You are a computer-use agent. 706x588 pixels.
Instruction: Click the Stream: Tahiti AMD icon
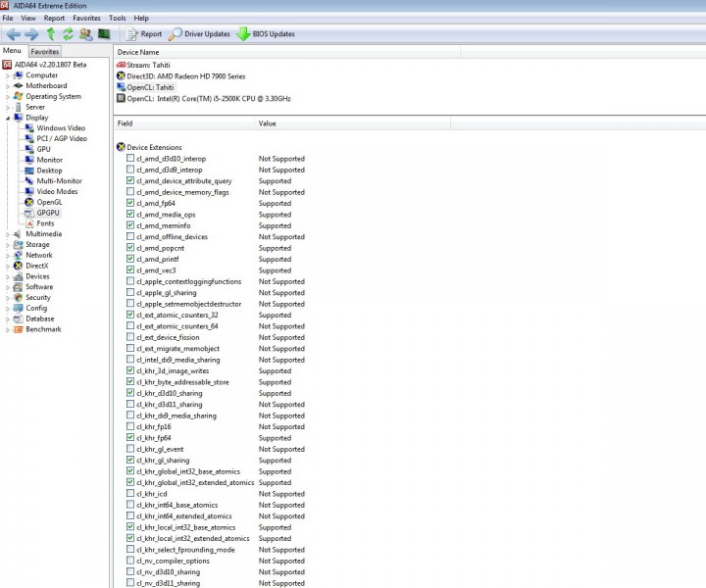pyautogui.click(x=121, y=65)
